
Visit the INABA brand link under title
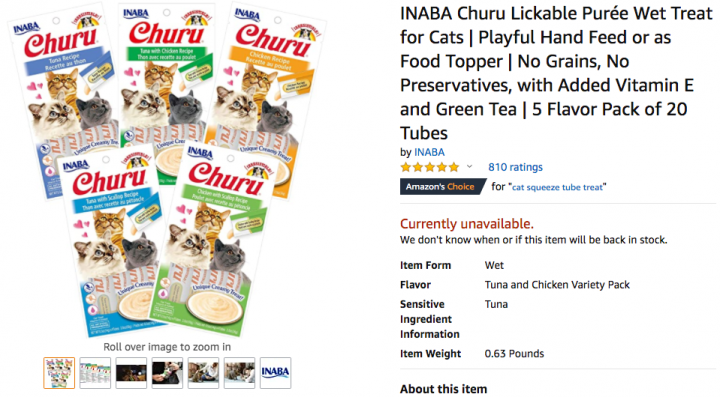point(429,152)
